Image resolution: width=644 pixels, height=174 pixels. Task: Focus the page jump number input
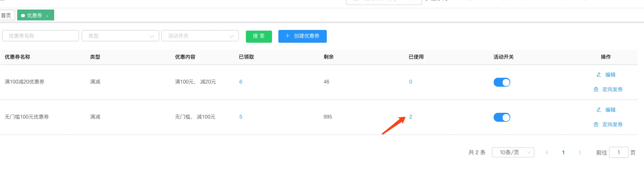pyautogui.click(x=619, y=152)
